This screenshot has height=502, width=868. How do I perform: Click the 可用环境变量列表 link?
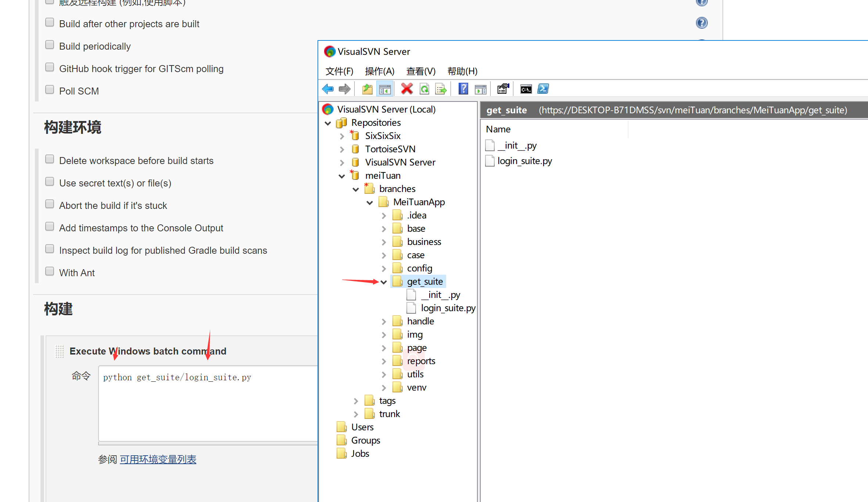pyautogui.click(x=158, y=459)
